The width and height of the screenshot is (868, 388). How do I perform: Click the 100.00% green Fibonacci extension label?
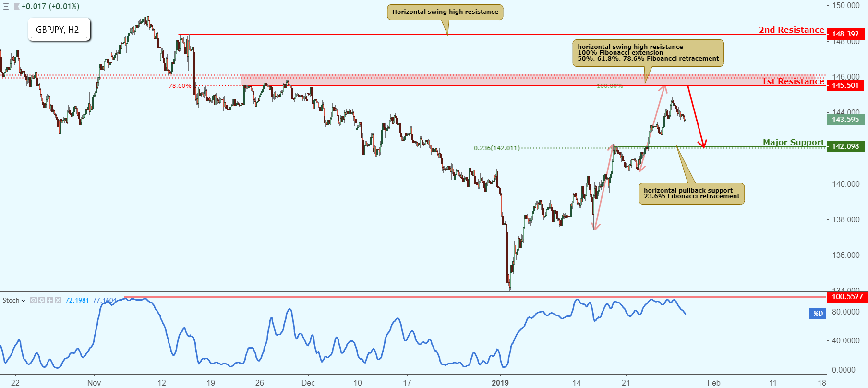(610, 86)
